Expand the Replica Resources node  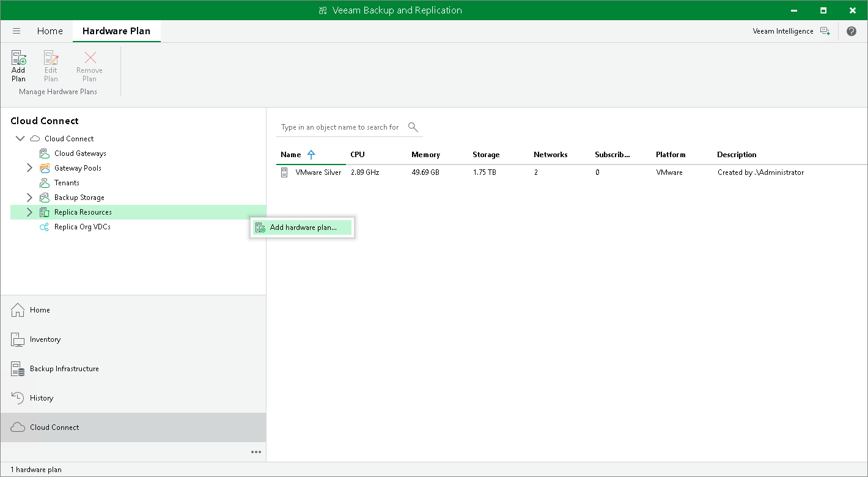29,212
